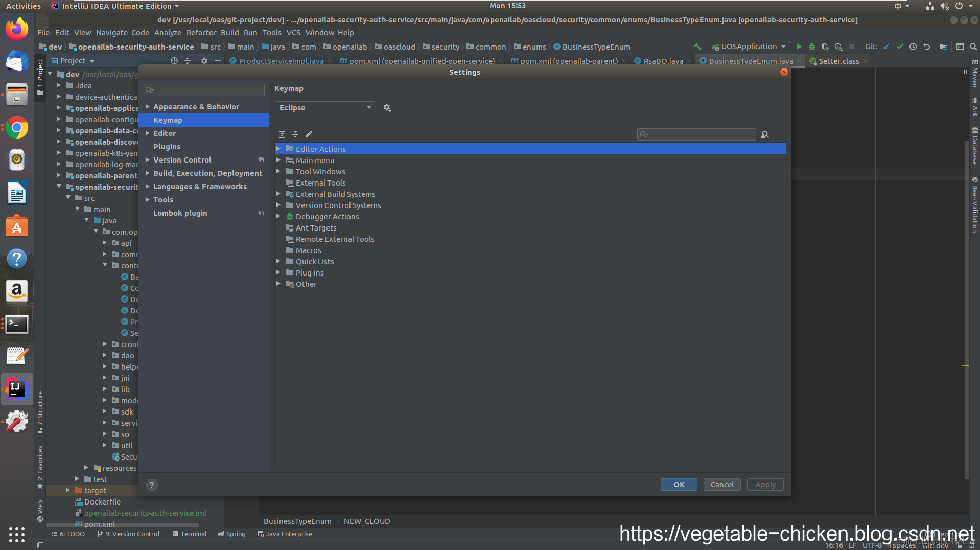Confirm settings with OK button
Viewport: 980px width, 550px height.
tap(679, 485)
